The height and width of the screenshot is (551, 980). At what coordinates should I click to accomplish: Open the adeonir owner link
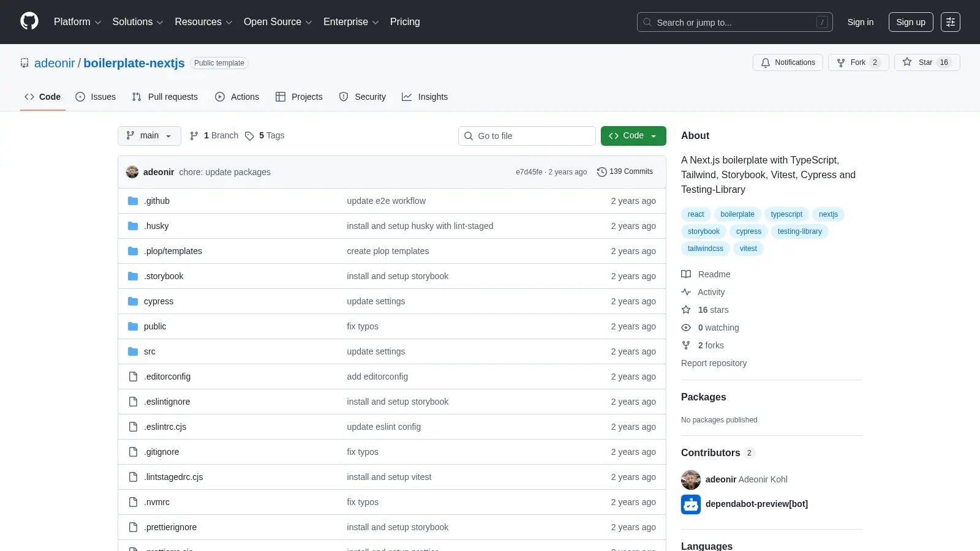click(x=55, y=63)
